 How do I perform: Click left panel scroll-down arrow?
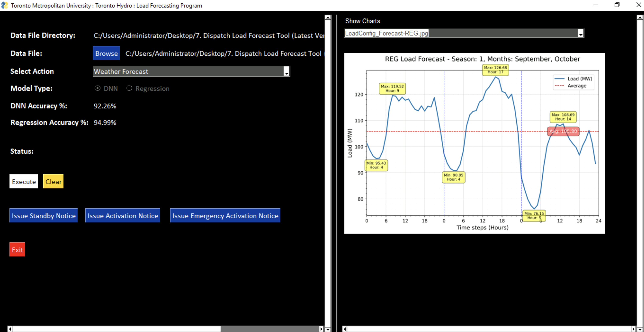(x=328, y=329)
